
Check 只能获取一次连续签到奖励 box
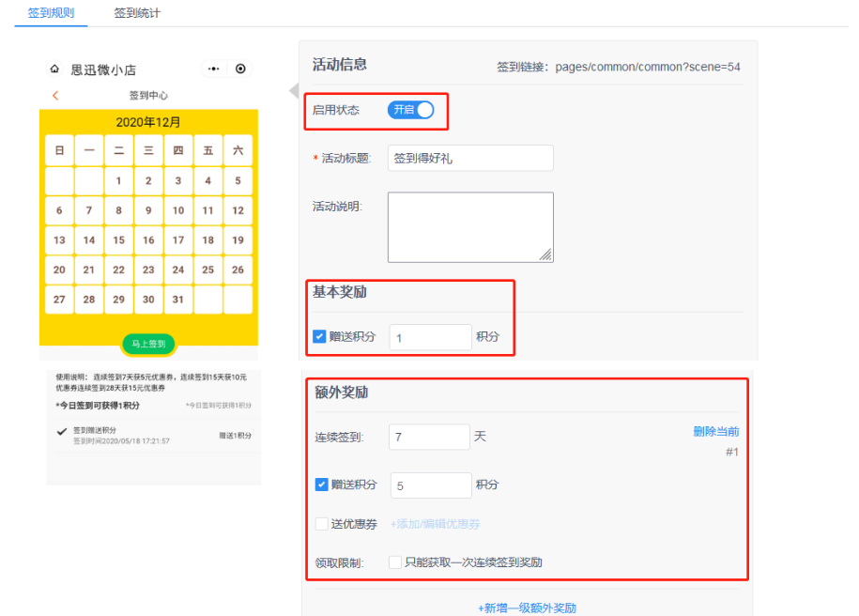pos(395,562)
